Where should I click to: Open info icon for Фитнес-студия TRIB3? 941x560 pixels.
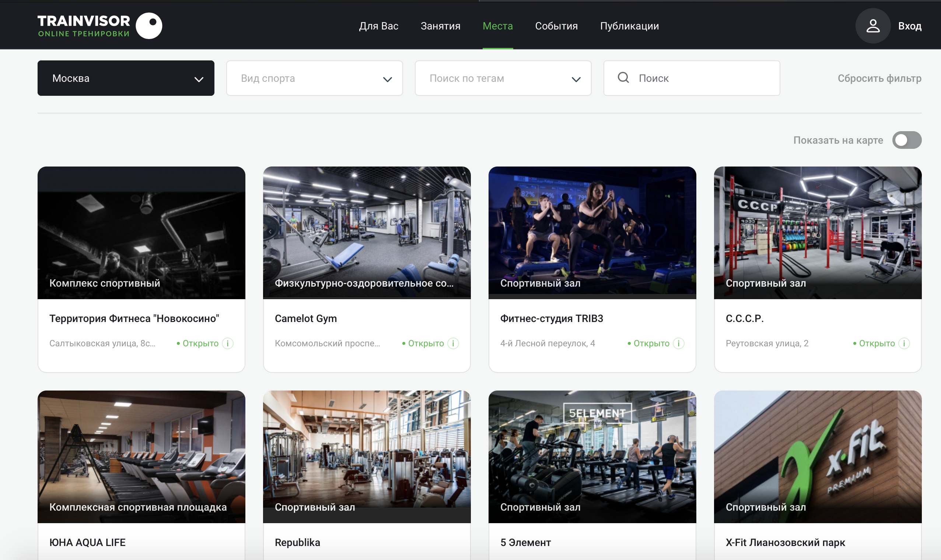[x=678, y=343]
